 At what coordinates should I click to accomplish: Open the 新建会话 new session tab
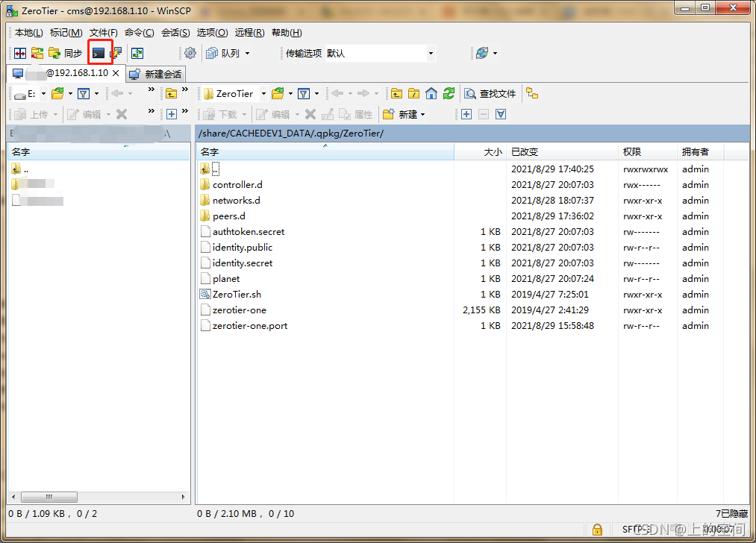155,74
